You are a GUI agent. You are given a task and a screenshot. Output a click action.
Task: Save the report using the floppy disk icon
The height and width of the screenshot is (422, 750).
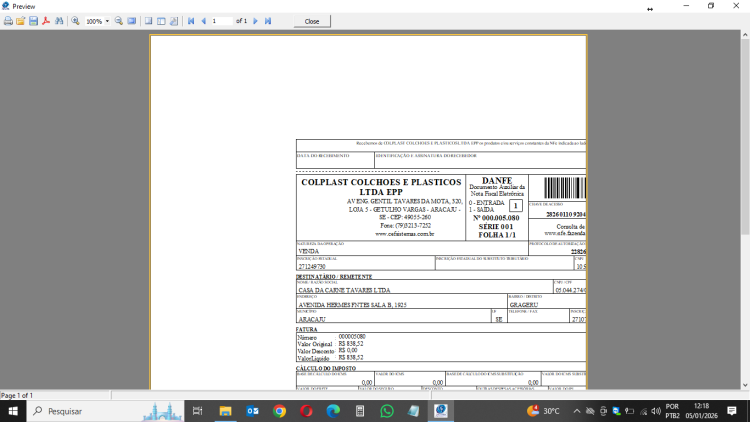[x=33, y=21]
